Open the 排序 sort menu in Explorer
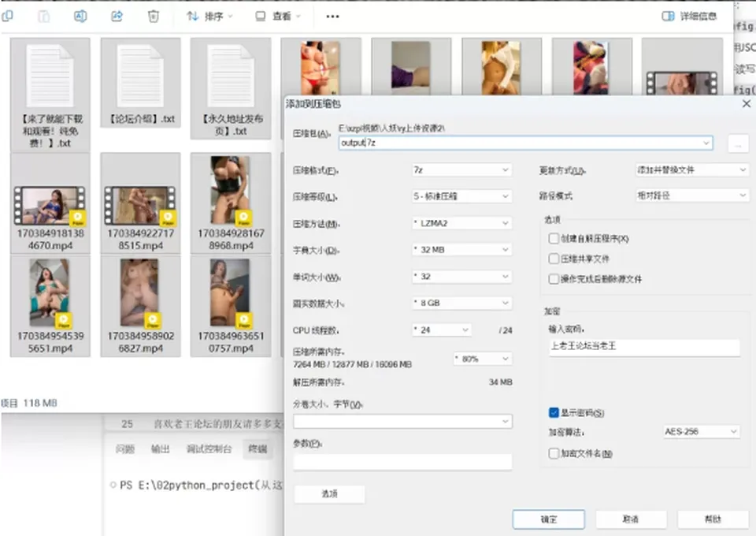Screen dimensions: 756x536 click(209, 17)
